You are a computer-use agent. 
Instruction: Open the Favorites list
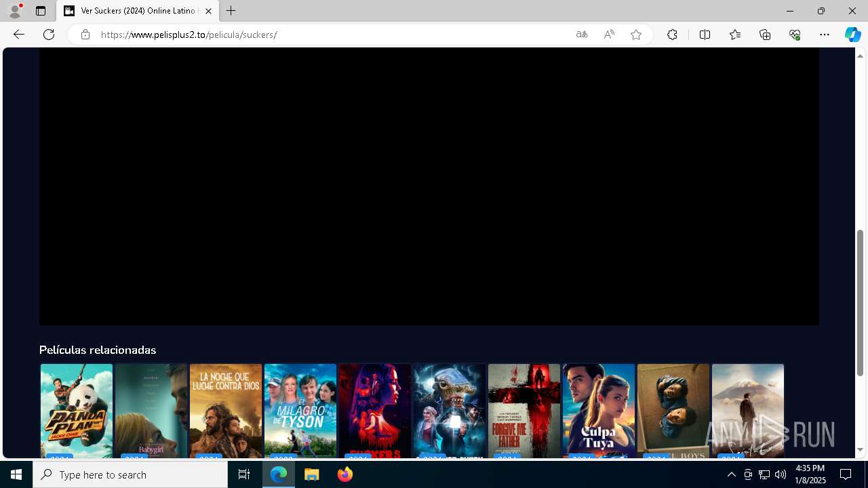[x=735, y=35]
